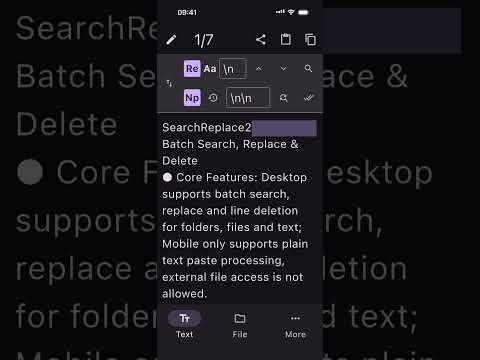Click the line 'for folders, files and text;'
The width and height of the screenshot is (480, 360).
click(x=232, y=227)
